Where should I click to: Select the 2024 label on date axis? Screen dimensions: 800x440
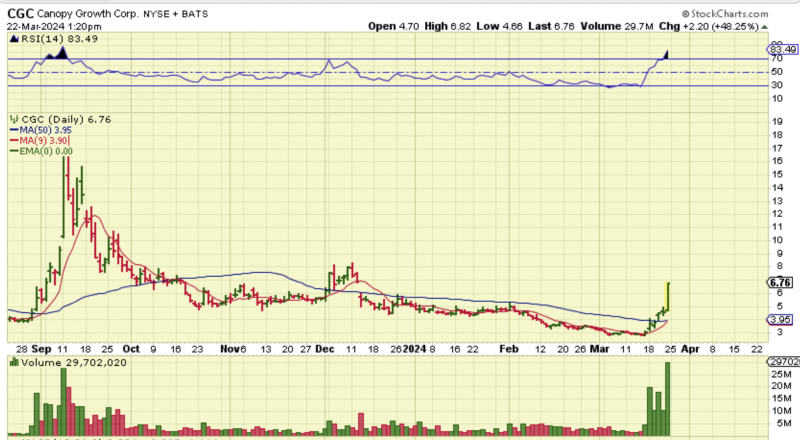tap(414, 350)
